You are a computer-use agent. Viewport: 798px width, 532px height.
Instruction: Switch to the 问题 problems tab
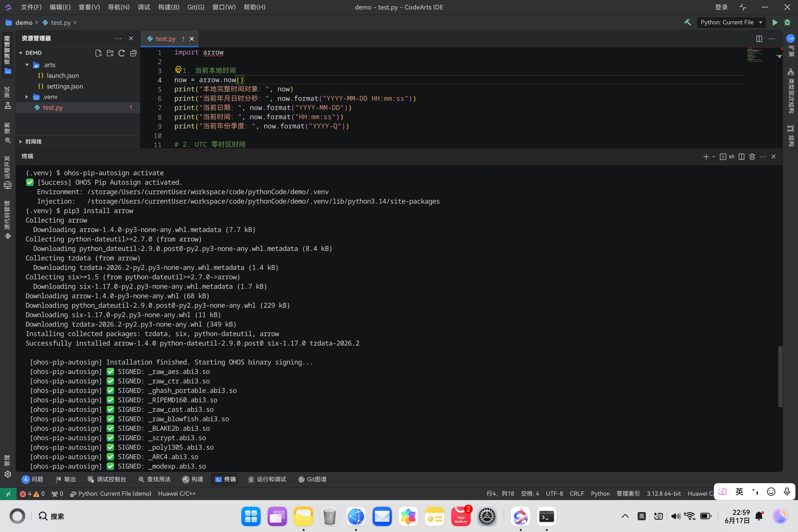pos(32,479)
